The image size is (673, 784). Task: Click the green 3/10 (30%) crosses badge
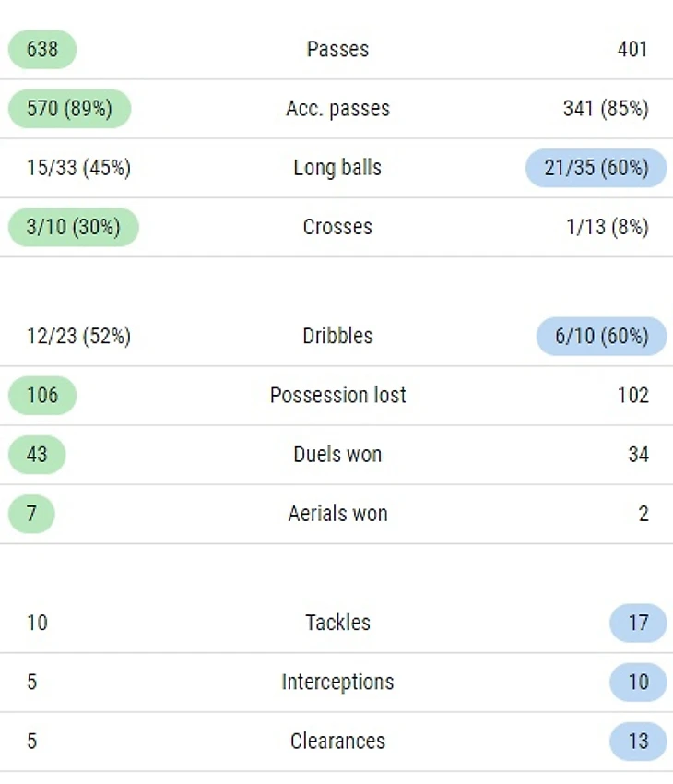[74, 227]
